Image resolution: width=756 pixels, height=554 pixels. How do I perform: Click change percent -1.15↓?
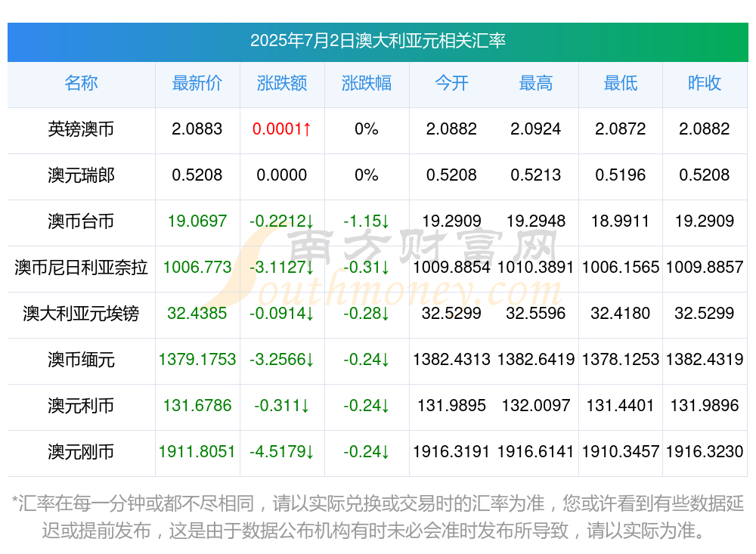tap(367, 221)
